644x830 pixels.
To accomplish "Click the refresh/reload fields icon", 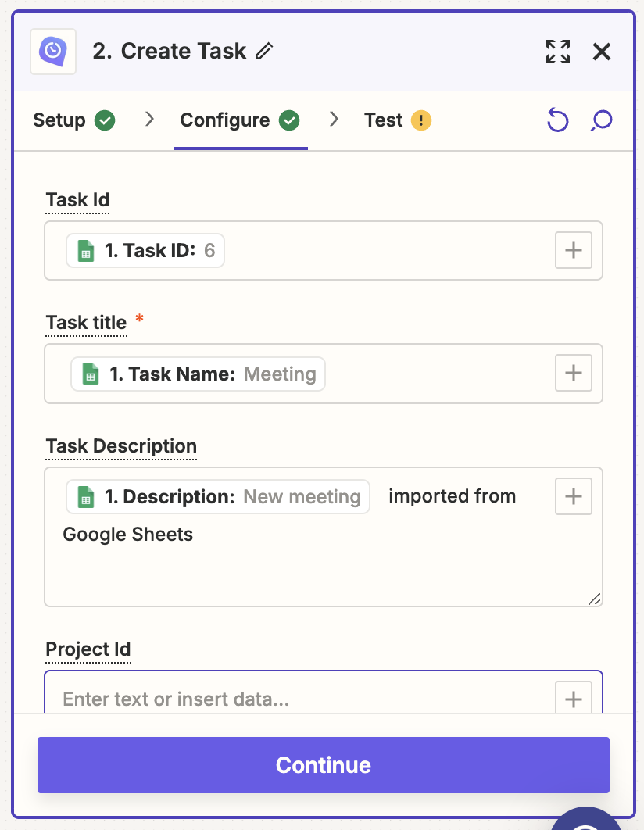I will [557, 120].
